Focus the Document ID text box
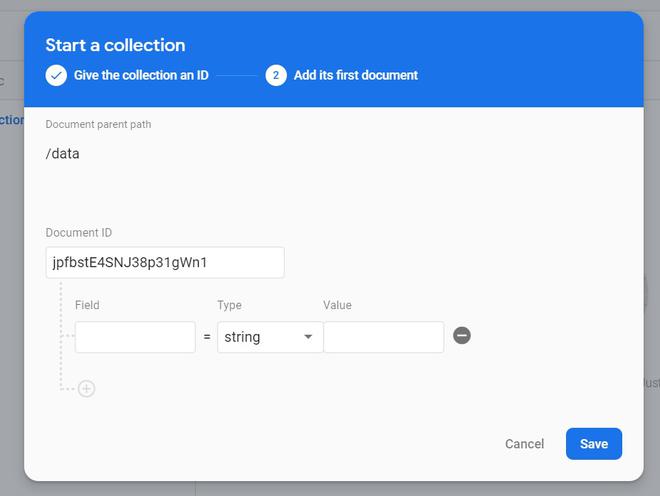The image size is (660, 496). point(165,262)
